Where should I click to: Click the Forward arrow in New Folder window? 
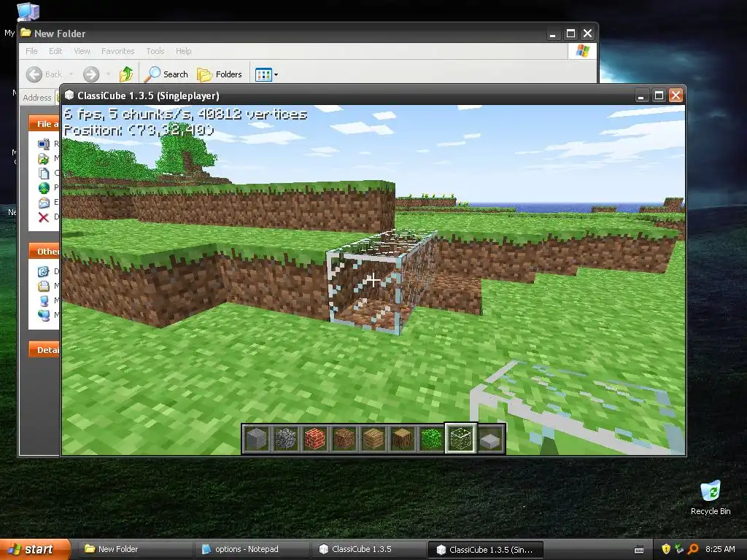91,74
